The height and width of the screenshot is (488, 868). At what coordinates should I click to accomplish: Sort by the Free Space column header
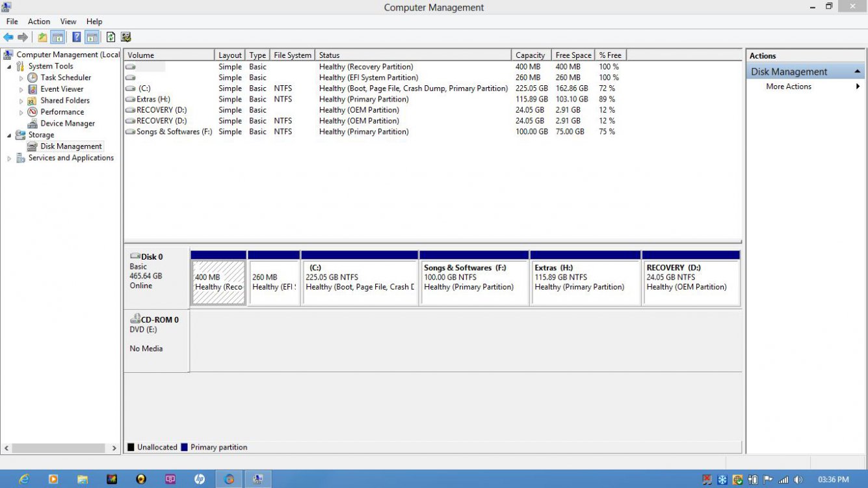(x=573, y=55)
